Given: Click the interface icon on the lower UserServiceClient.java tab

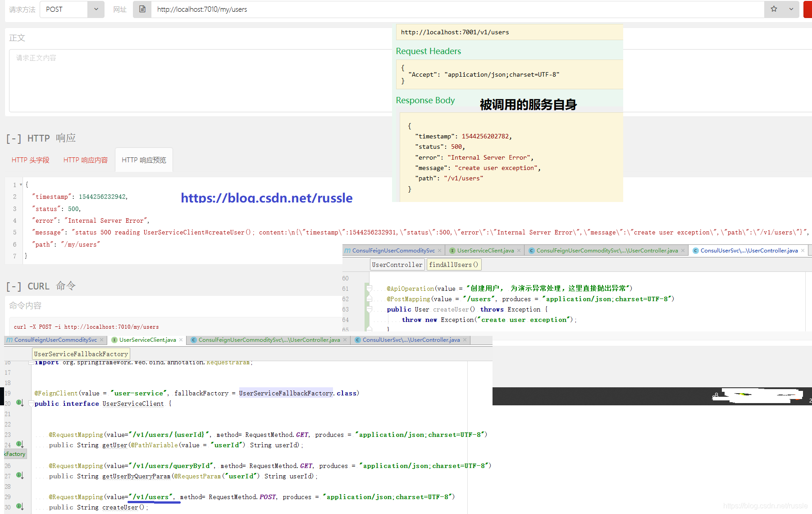Looking at the screenshot, I should coord(114,340).
